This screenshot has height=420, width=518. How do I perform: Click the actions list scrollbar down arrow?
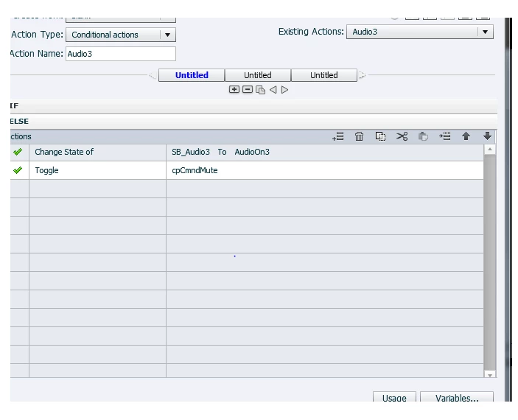[489, 374]
